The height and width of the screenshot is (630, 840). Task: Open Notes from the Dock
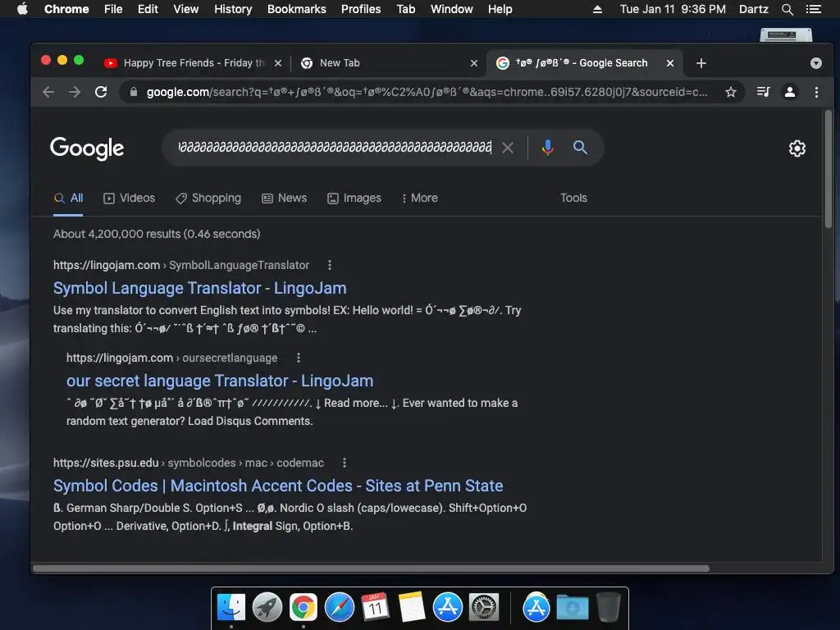point(412,608)
